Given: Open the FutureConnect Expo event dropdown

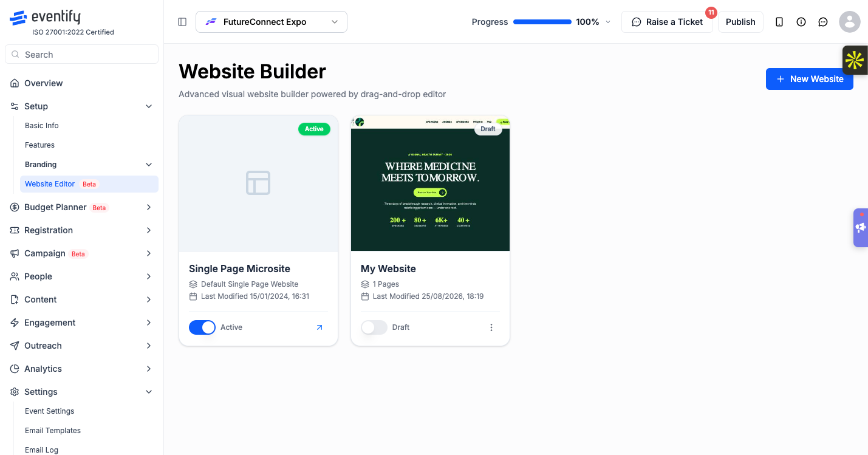Looking at the screenshot, I should tap(272, 22).
